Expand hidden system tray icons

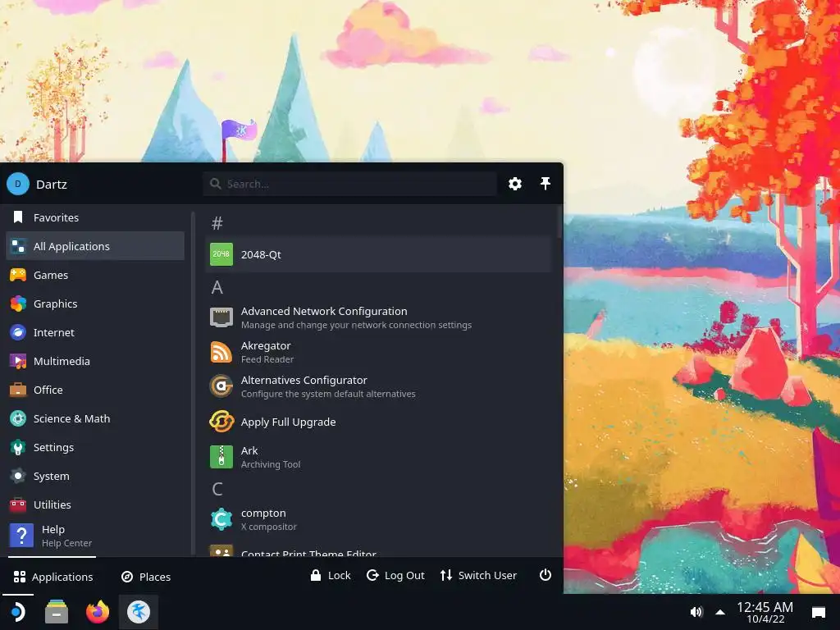coord(720,612)
